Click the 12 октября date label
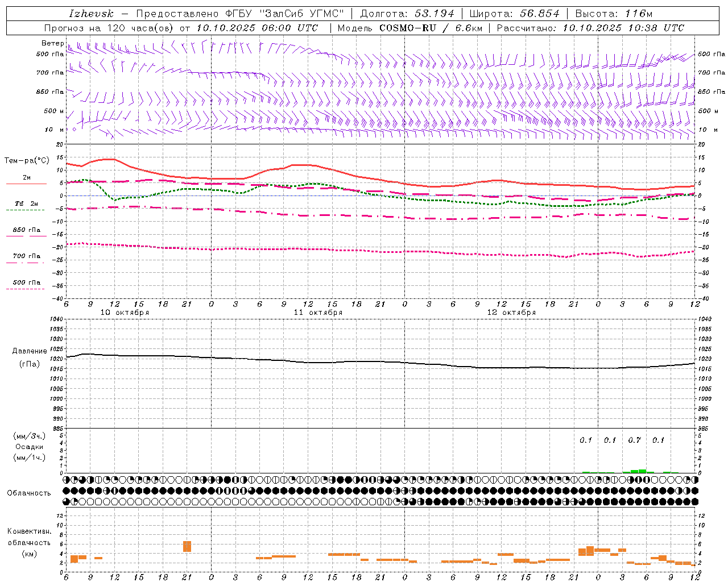 click(511, 313)
